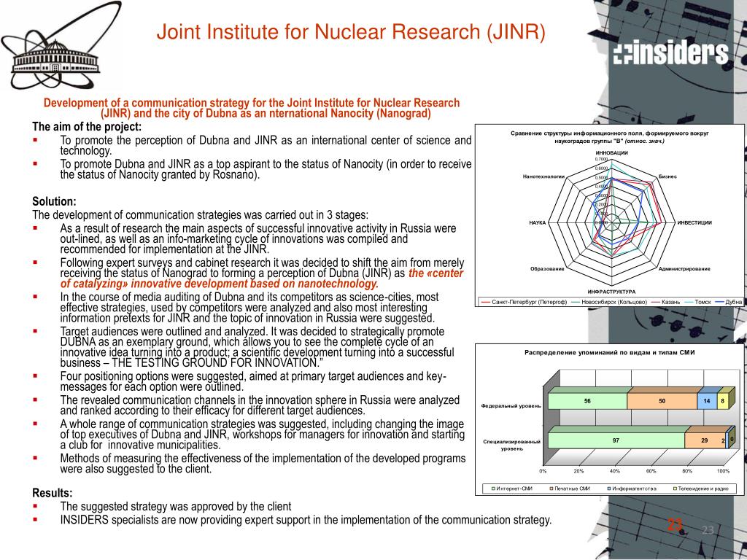Click radar axis label 'ИНФРАСТРУКТУРА'
This screenshot has width=747, height=560.
pyautogui.click(x=611, y=292)
